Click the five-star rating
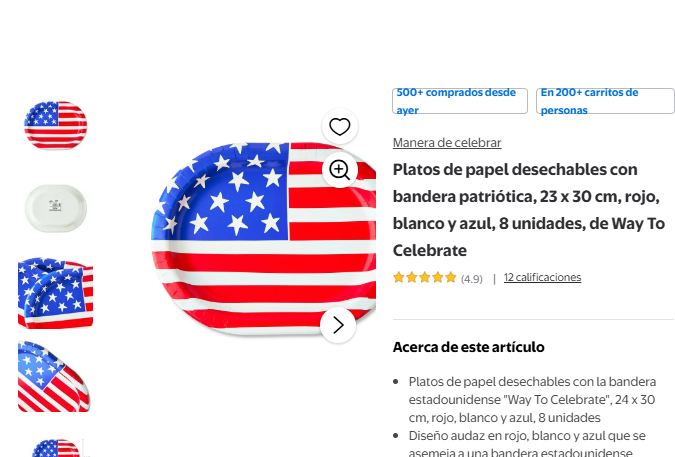The width and height of the screenshot is (675, 457). pos(424,278)
